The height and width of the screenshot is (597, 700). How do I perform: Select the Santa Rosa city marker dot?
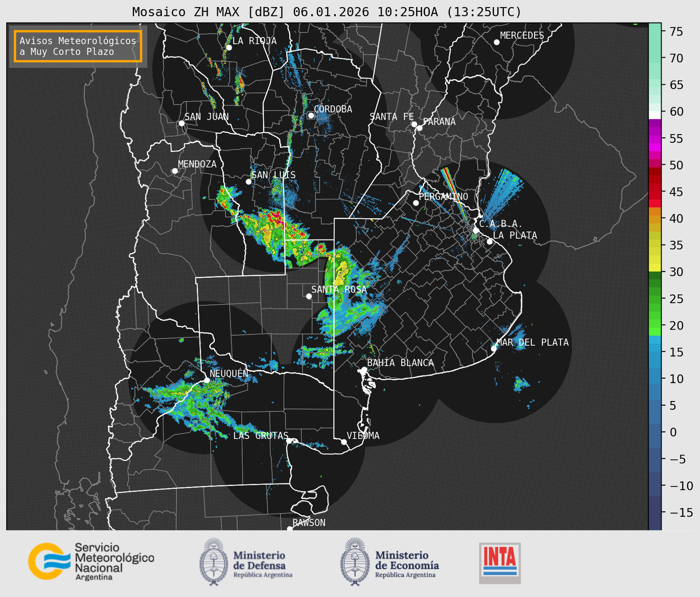pyautogui.click(x=309, y=296)
